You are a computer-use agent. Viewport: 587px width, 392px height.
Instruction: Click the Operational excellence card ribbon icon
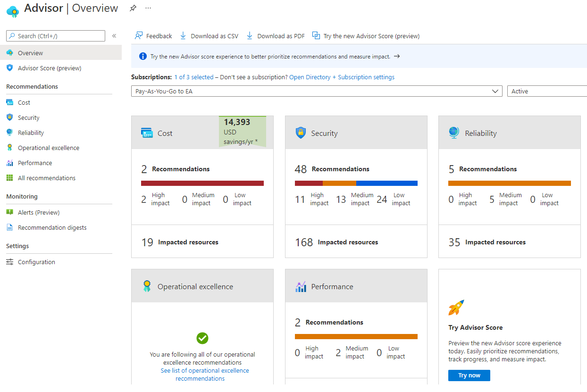tap(147, 286)
